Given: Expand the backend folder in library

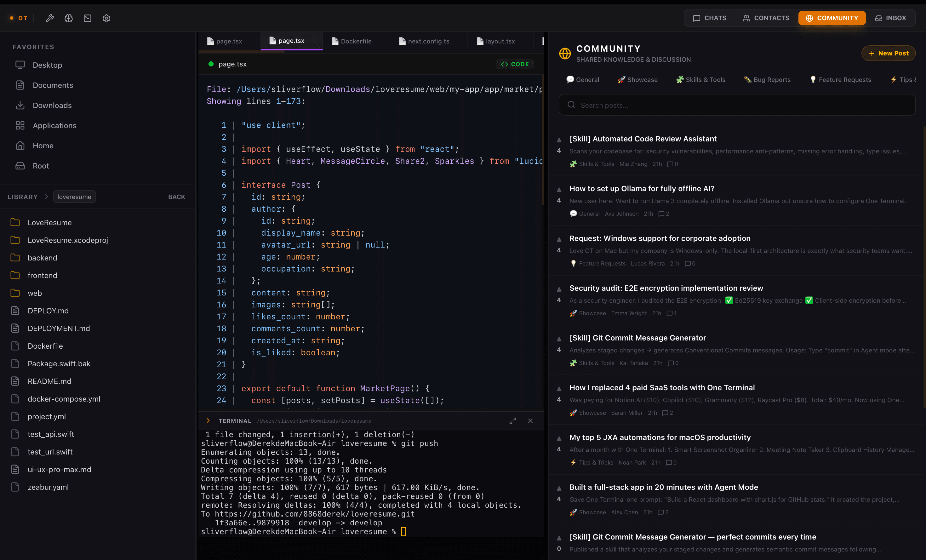Looking at the screenshot, I should (x=43, y=257).
